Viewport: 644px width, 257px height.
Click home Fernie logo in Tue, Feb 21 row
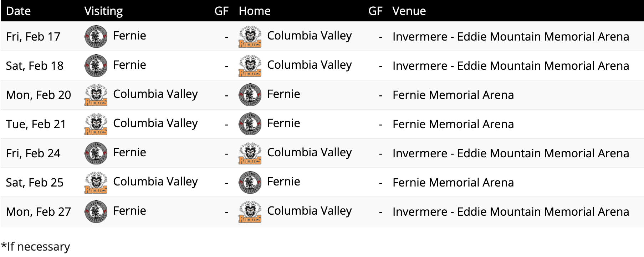click(250, 124)
